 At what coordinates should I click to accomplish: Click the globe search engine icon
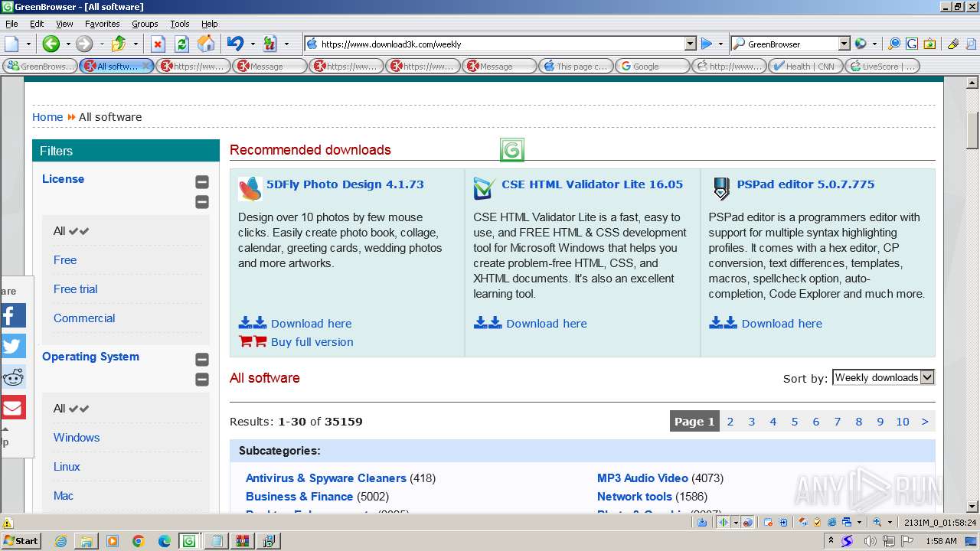pyautogui.click(x=861, y=44)
